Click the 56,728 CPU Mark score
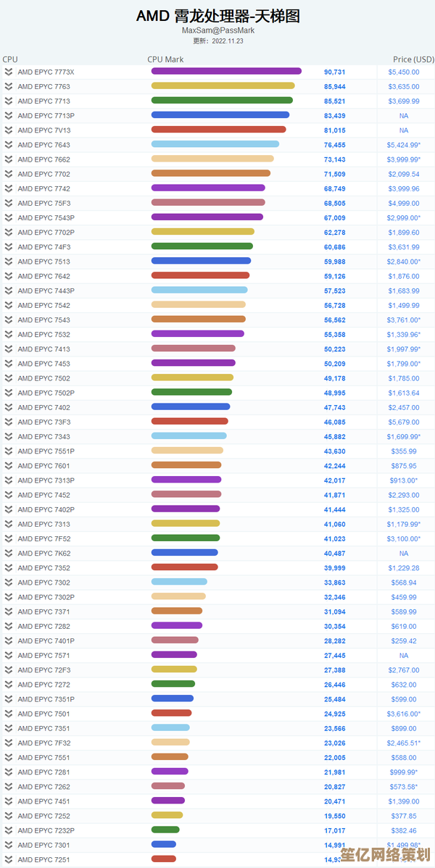This screenshot has width=435, height=868. 335,305
